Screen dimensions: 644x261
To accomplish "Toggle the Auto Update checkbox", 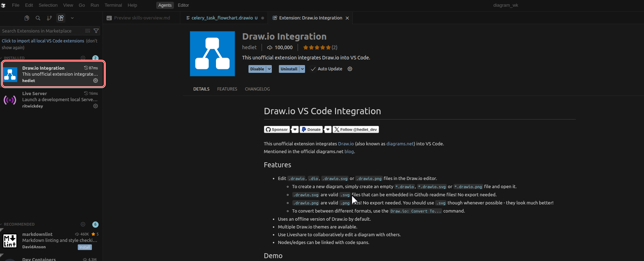I will (313, 69).
